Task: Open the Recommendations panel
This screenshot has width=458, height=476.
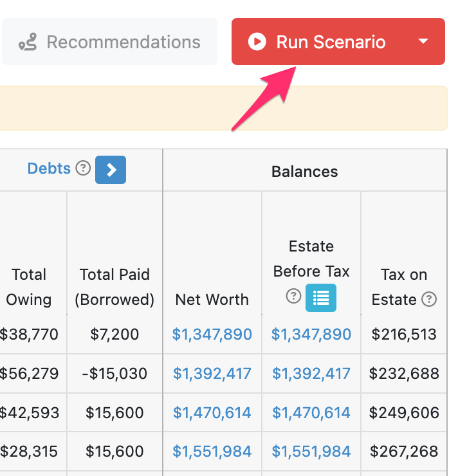Action: click(x=109, y=41)
